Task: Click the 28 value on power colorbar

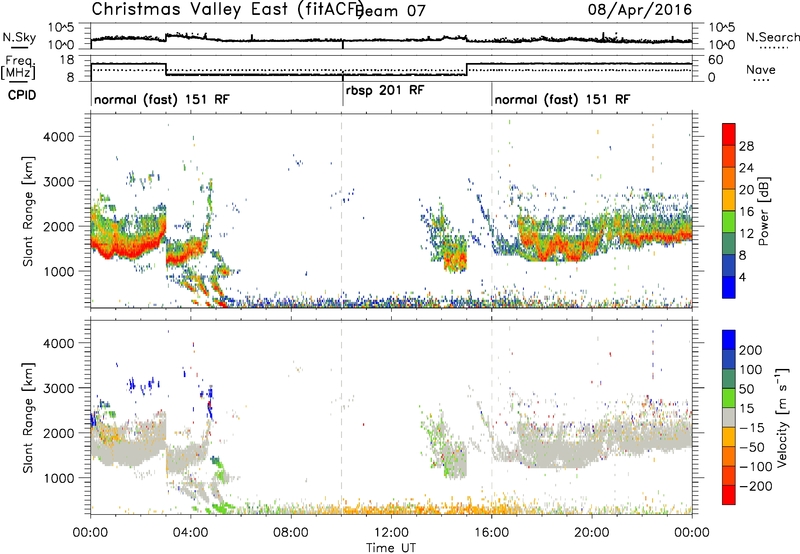Action: (746, 146)
